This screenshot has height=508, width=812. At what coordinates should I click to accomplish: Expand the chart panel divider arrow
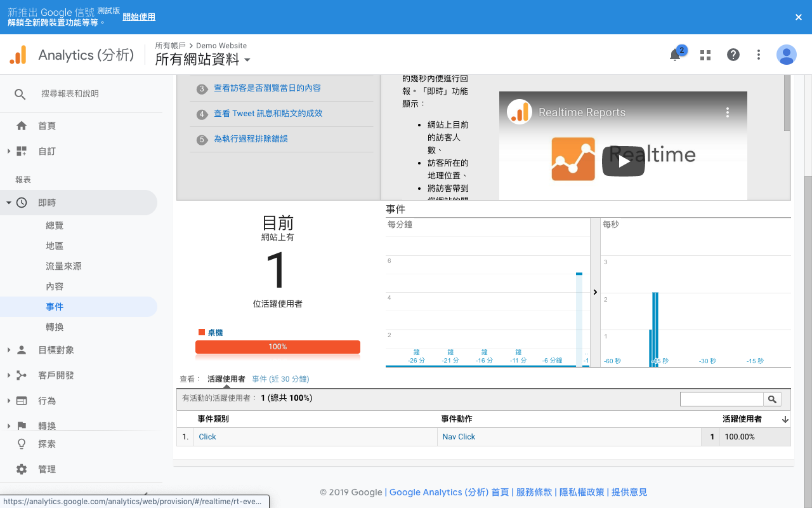(x=595, y=292)
